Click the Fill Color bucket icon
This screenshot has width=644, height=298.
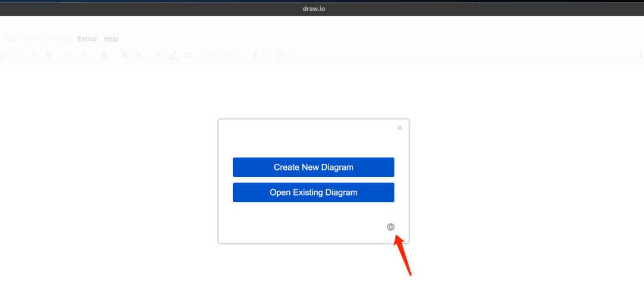(159, 55)
